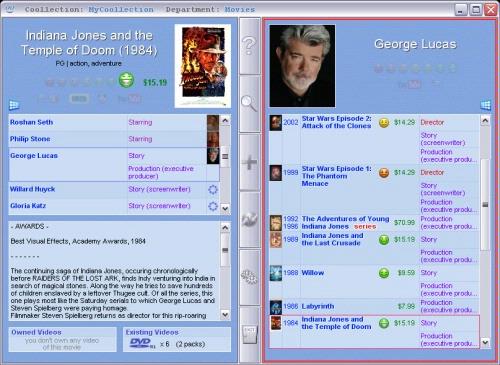Toggle the grid view icon in George Lucas panel
The width and height of the screenshot is (500, 365).
tap(486, 106)
